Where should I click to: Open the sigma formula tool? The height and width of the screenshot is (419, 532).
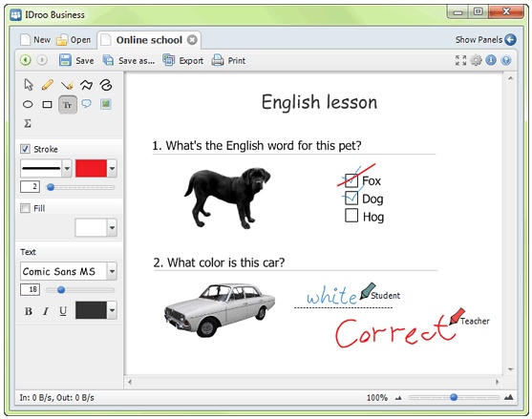pyautogui.click(x=28, y=123)
